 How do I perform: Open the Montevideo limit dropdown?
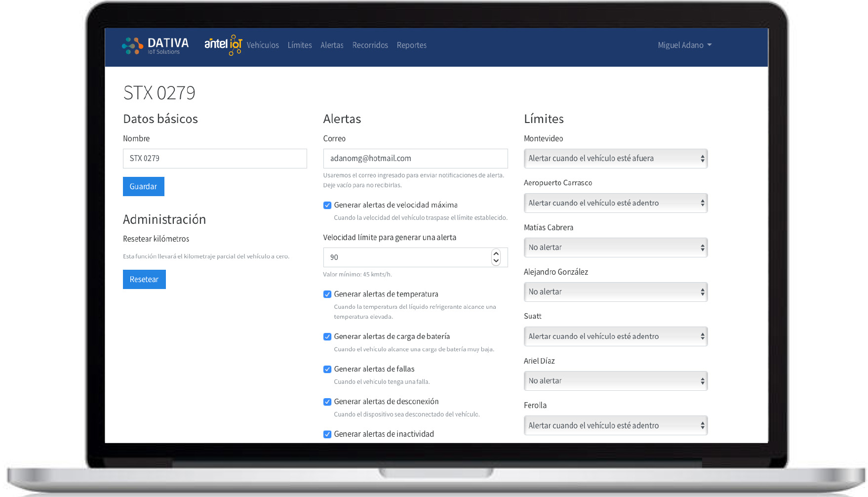pyautogui.click(x=616, y=159)
